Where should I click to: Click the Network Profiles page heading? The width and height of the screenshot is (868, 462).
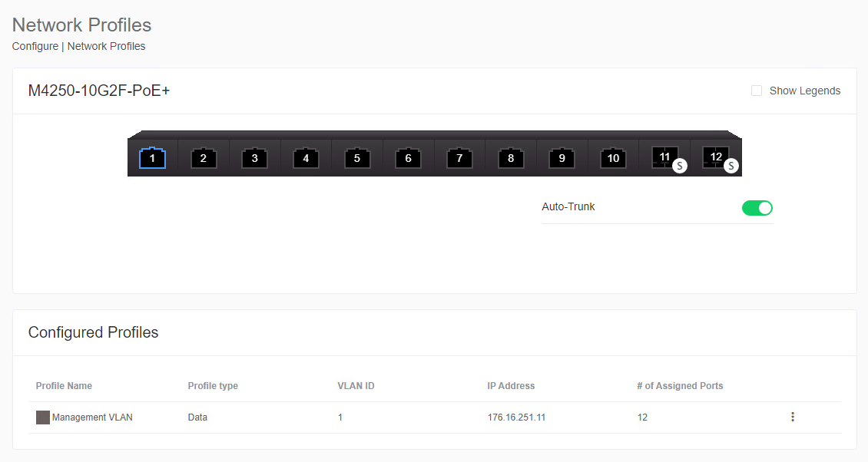click(82, 25)
